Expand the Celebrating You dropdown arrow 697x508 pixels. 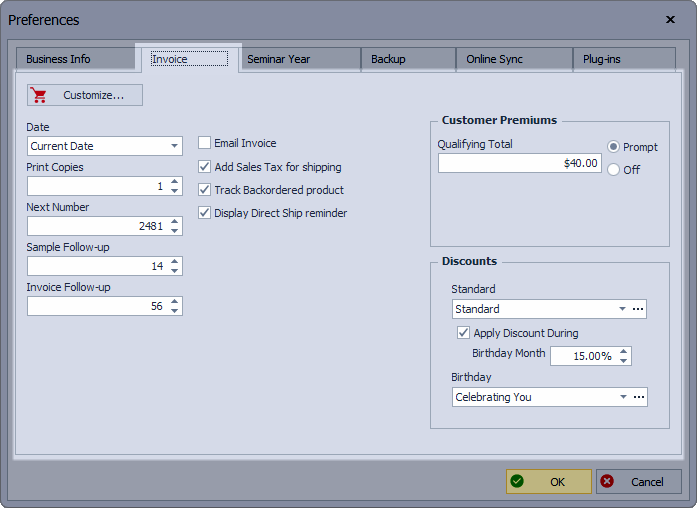coord(623,397)
